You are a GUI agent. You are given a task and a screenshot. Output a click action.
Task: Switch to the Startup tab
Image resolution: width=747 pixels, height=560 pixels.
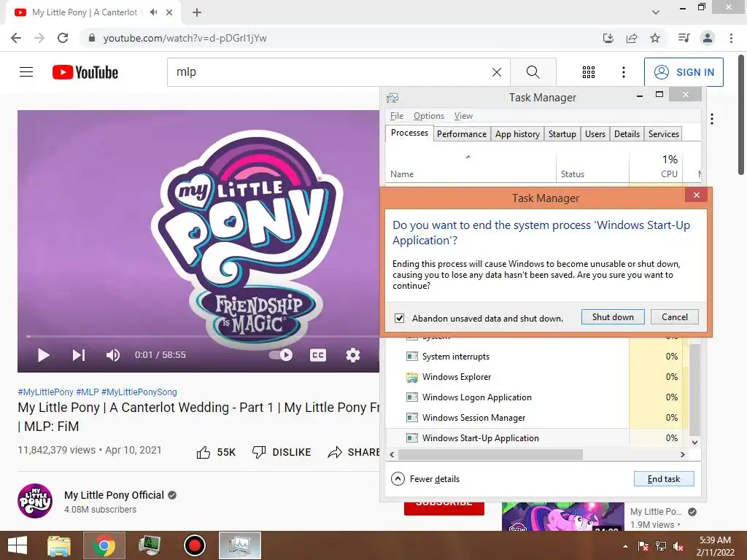562,134
